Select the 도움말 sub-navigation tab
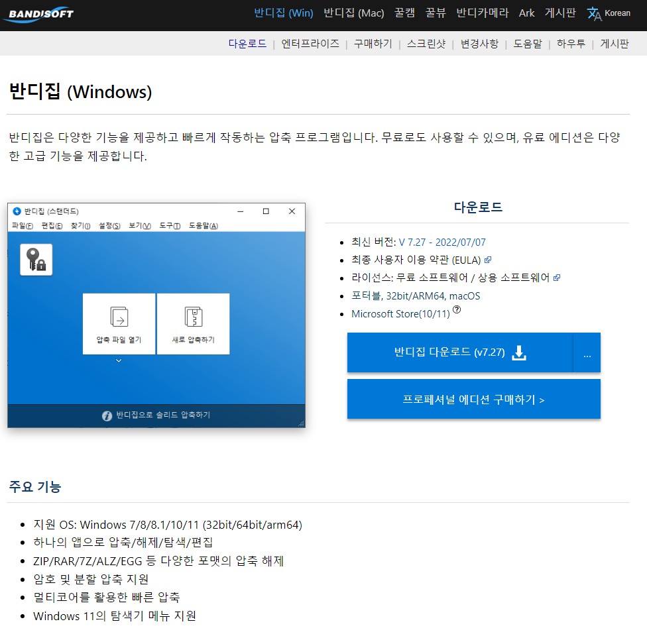 click(x=527, y=44)
